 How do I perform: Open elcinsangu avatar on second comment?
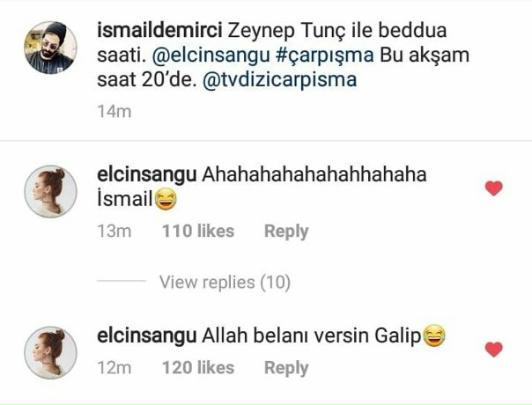tap(50, 352)
